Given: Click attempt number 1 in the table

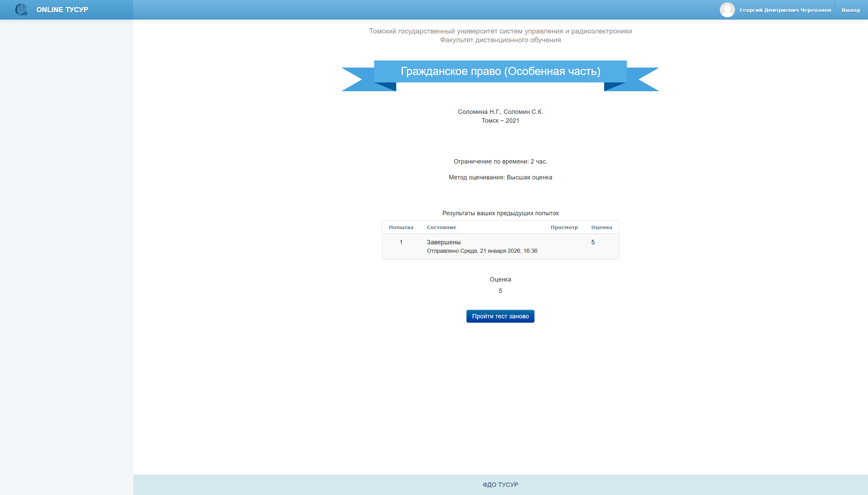Looking at the screenshot, I should coord(401,242).
